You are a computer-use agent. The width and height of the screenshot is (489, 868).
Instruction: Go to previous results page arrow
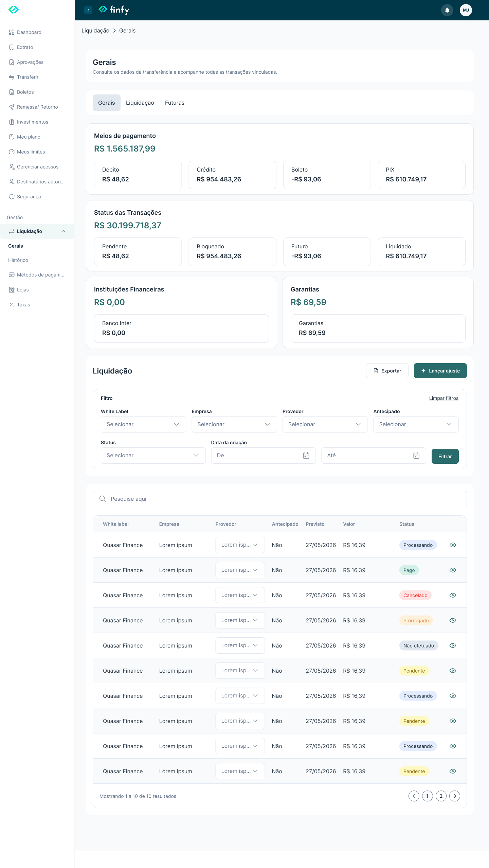[x=414, y=796]
